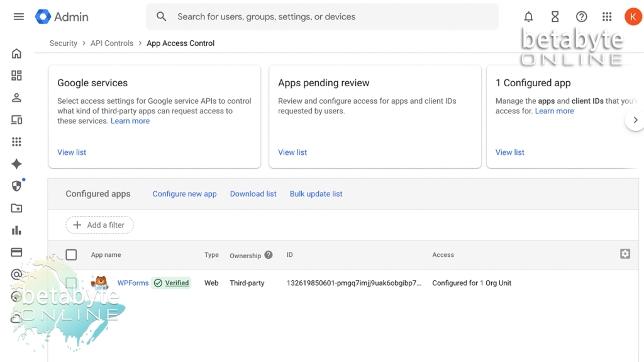644x362 pixels.
Task: Click the Download list link
Action: [x=253, y=194]
